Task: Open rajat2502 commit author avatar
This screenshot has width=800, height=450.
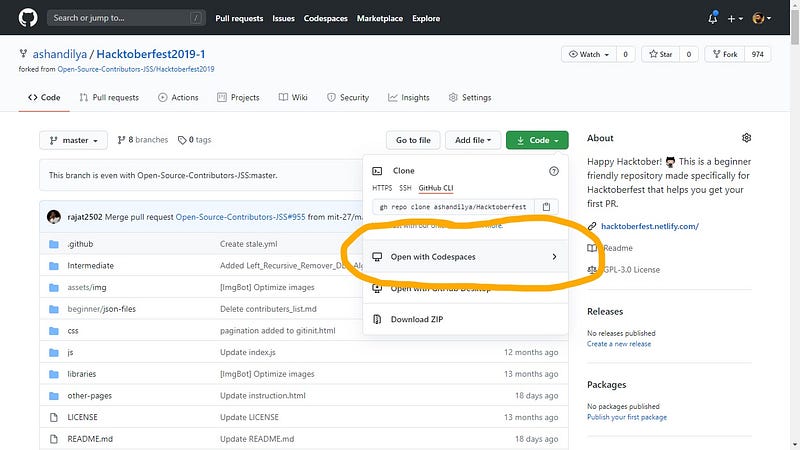Action: (x=54, y=217)
